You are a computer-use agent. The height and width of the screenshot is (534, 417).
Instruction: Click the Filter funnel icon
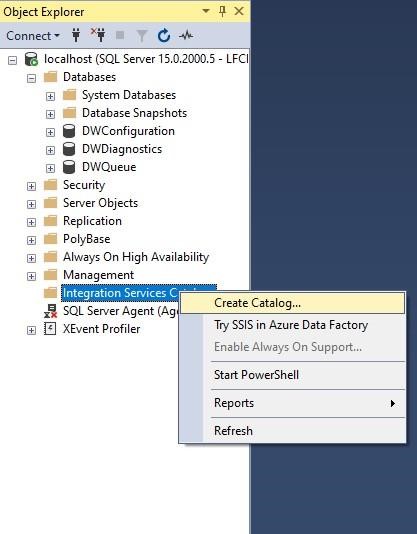[x=142, y=35]
